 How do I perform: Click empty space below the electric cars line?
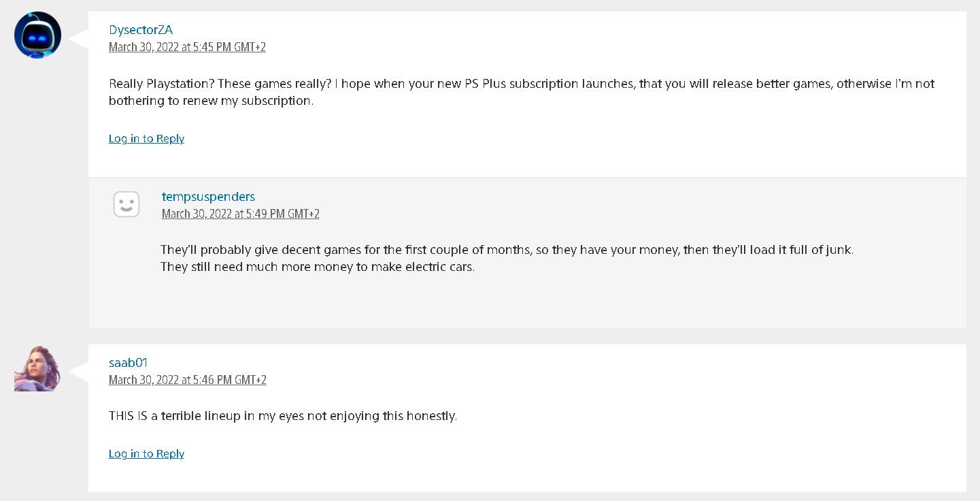(x=476, y=300)
